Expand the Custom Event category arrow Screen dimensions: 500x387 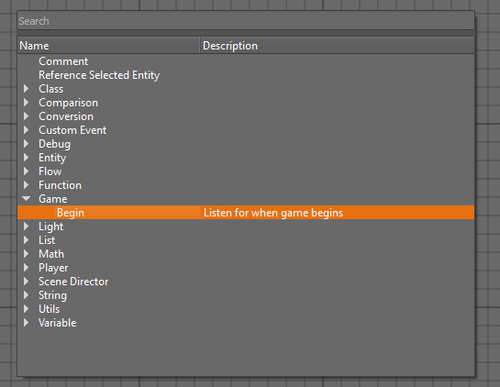point(26,130)
